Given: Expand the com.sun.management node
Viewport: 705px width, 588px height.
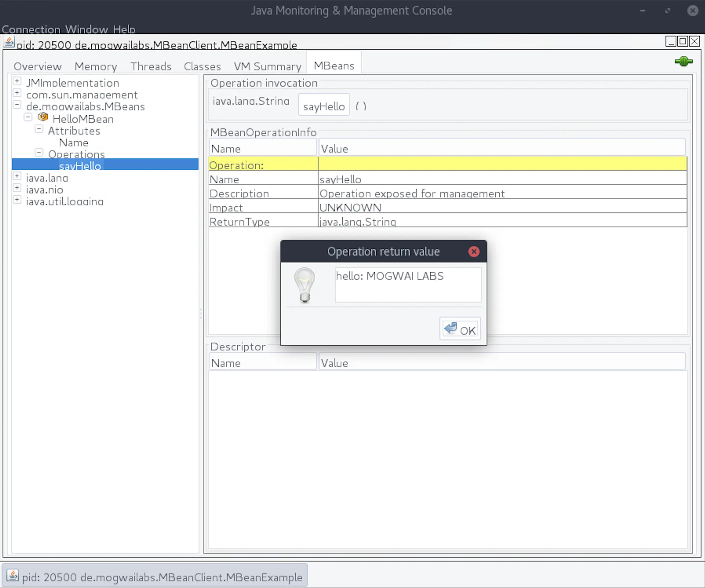Looking at the screenshot, I should tap(17, 93).
